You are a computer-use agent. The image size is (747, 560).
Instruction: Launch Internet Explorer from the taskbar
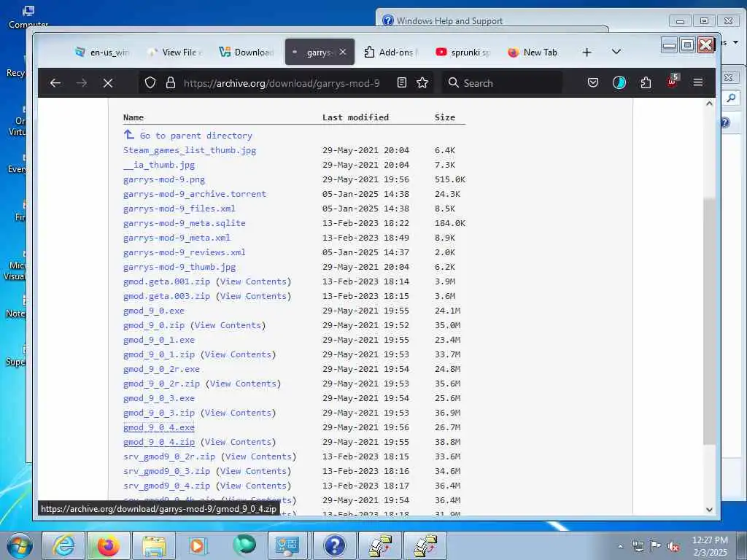(64, 545)
